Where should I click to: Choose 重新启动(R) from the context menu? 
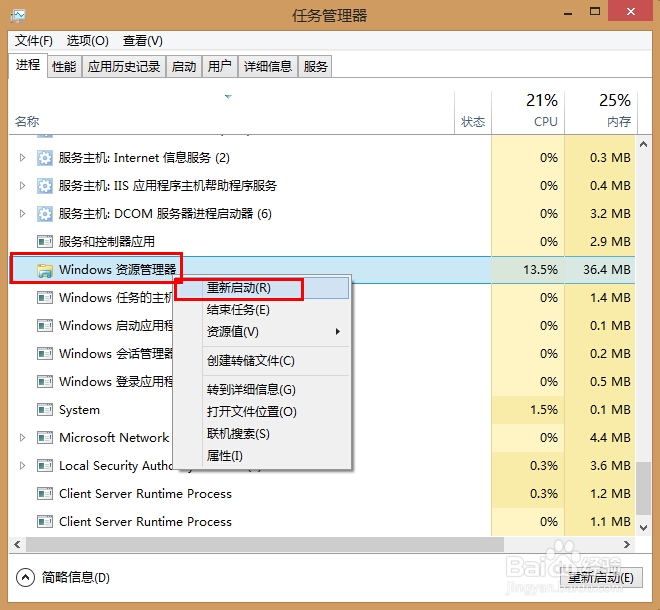coord(262,288)
